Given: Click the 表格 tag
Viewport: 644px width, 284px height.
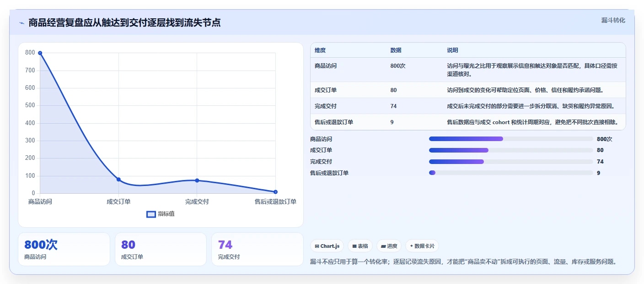Looking at the screenshot, I should (360, 246).
